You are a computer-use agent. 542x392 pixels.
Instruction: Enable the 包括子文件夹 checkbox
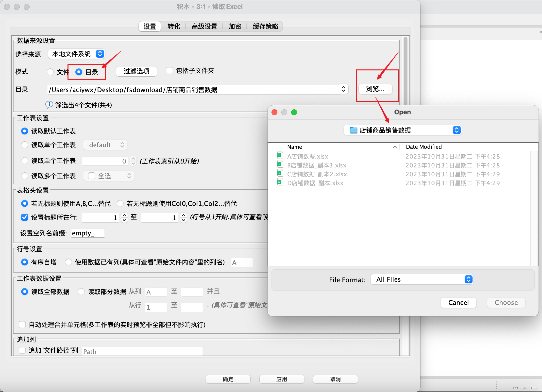169,71
